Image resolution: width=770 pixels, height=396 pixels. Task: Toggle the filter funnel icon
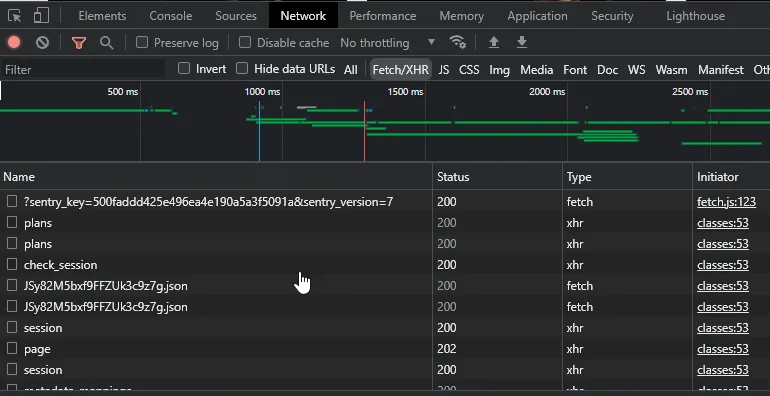point(79,43)
